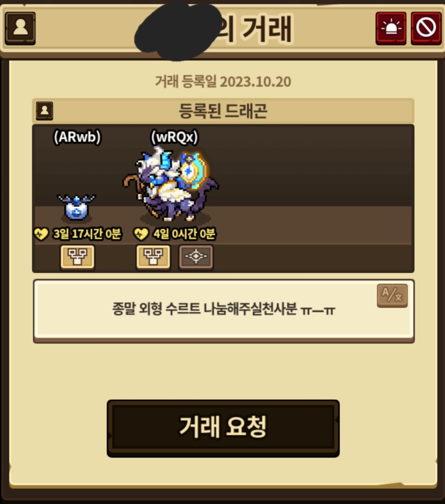Tap the small profile icon beside 등록된 드래곤
The image size is (445, 504).
click(45, 110)
